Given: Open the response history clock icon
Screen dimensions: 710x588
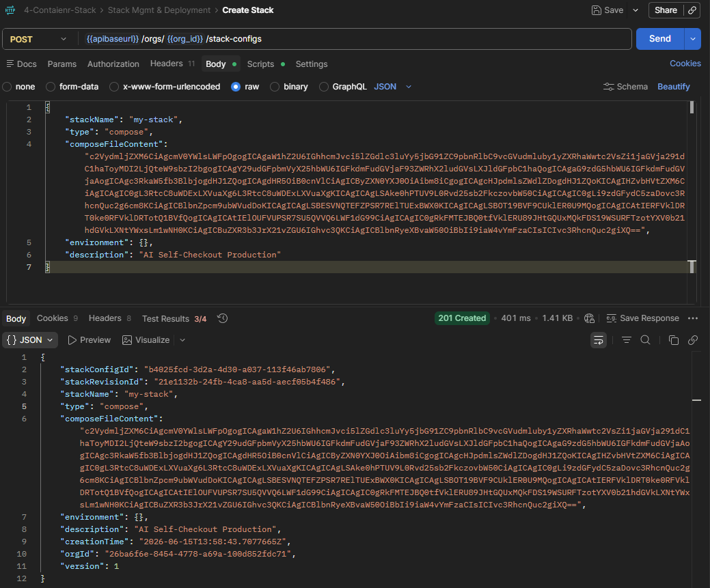Looking at the screenshot, I should point(222,318).
